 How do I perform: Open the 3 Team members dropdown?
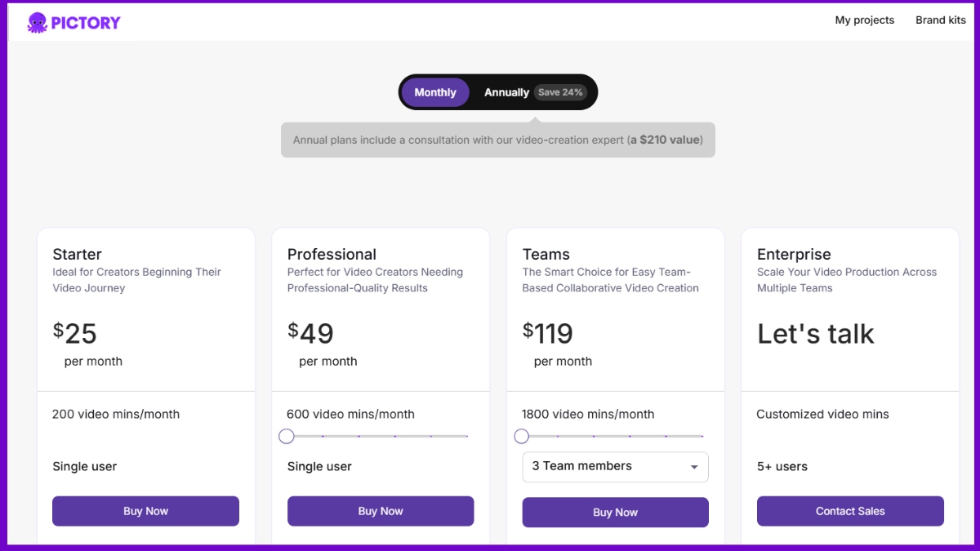point(604,466)
